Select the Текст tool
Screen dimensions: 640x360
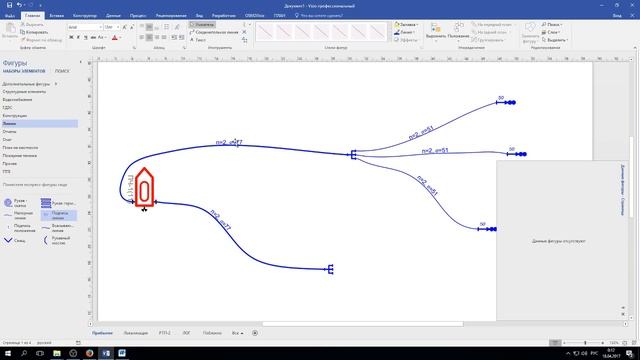coord(198,40)
